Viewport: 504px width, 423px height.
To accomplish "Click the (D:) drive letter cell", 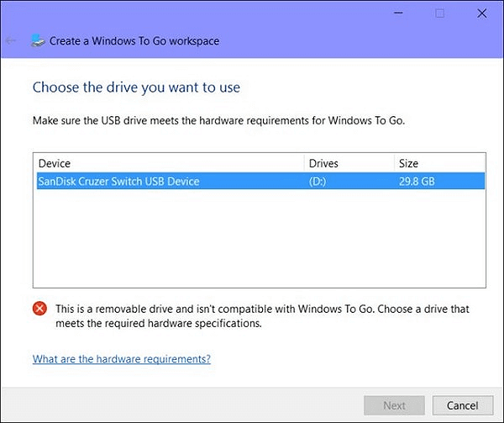I will click(320, 180).
